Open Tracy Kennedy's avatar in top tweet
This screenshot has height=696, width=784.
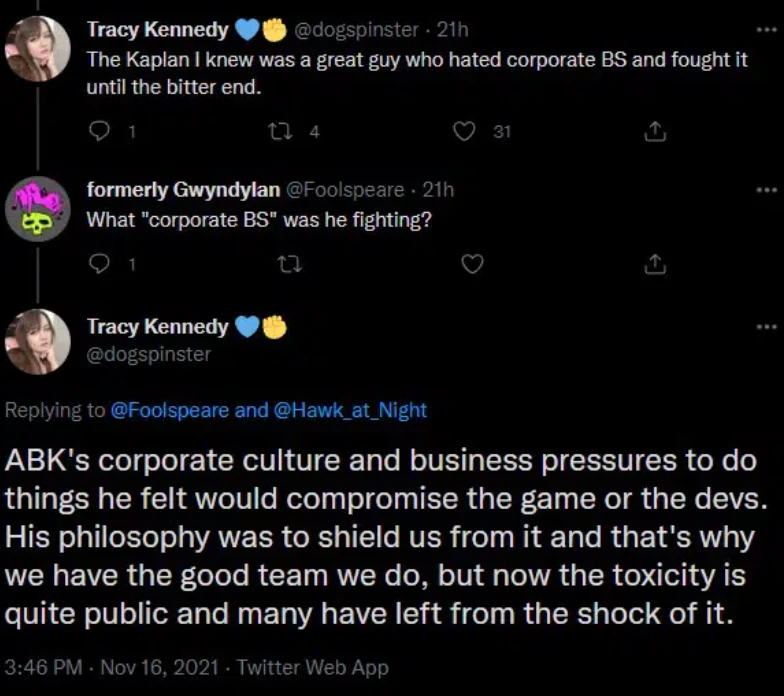pyautogui.click(x=38, y=48)
